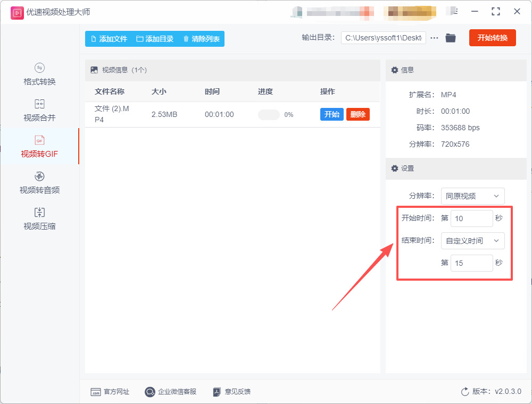532x404 pixels.
Task: Click the 官方网址 website icon
Action: pyautogui.click(x=96, y=392)
